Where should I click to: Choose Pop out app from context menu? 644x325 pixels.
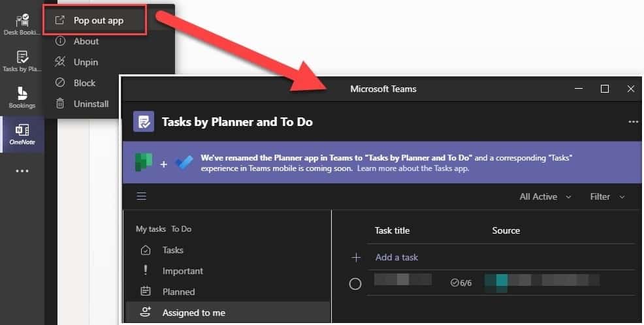99,20
